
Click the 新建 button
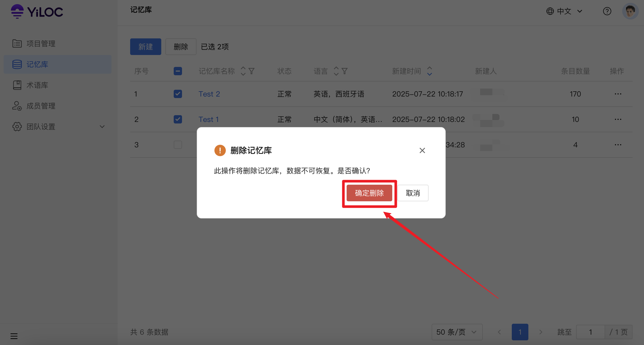pos(146,47)
